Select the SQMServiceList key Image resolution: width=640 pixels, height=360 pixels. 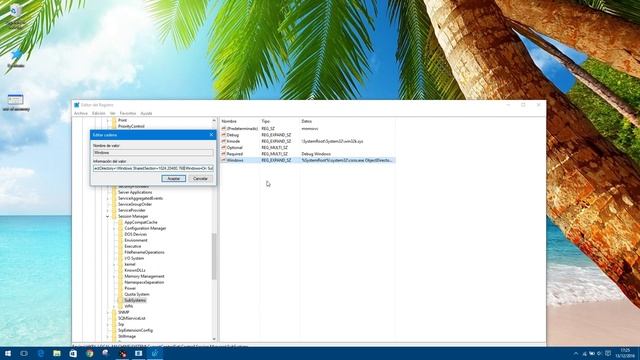[x=131, y=318]
